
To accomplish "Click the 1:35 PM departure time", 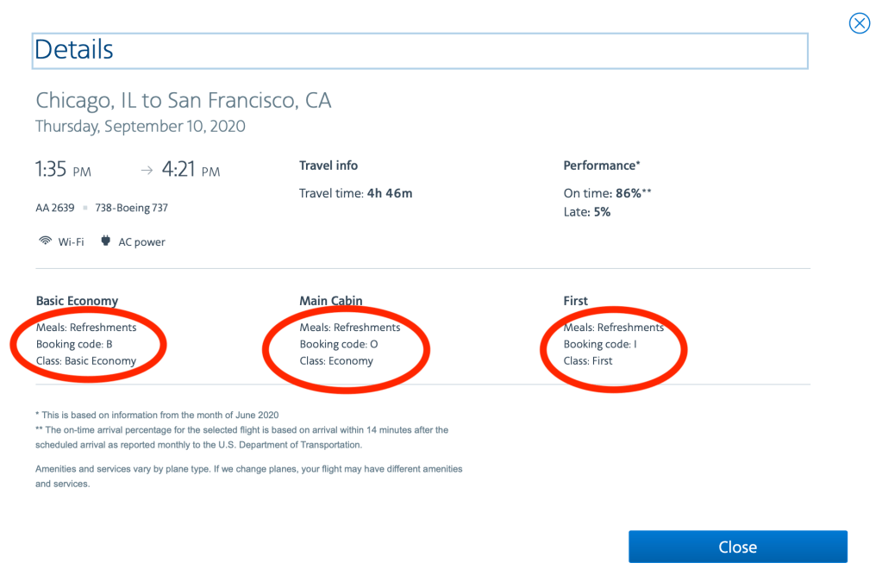I will click(x=63, y=170).
